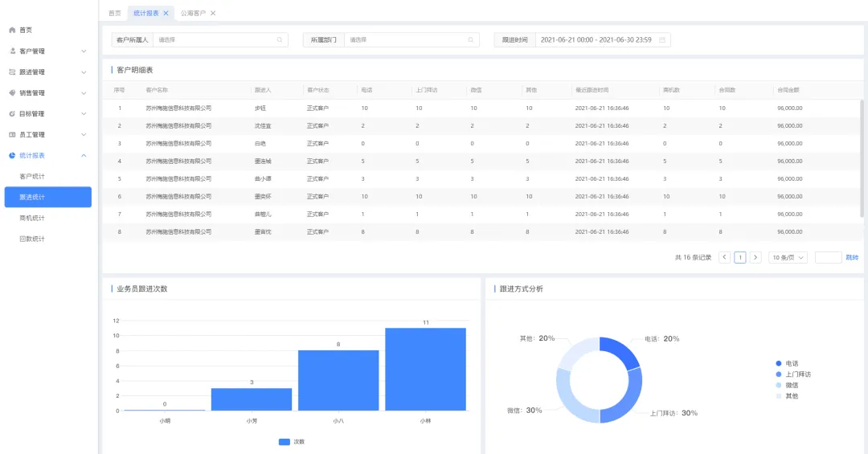Close the 统计报表 tab
This screenshot has width=868, height=454.
coord(166,14)
